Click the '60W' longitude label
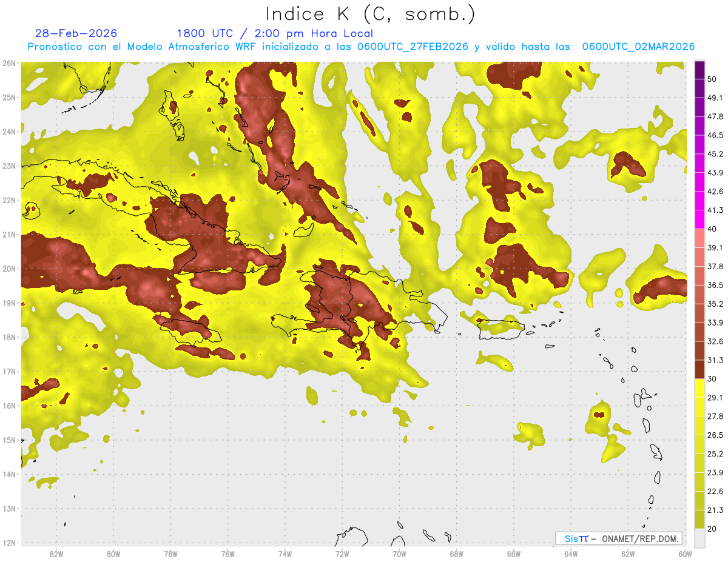Screen dimensions: 728x562 pos(686,554)
